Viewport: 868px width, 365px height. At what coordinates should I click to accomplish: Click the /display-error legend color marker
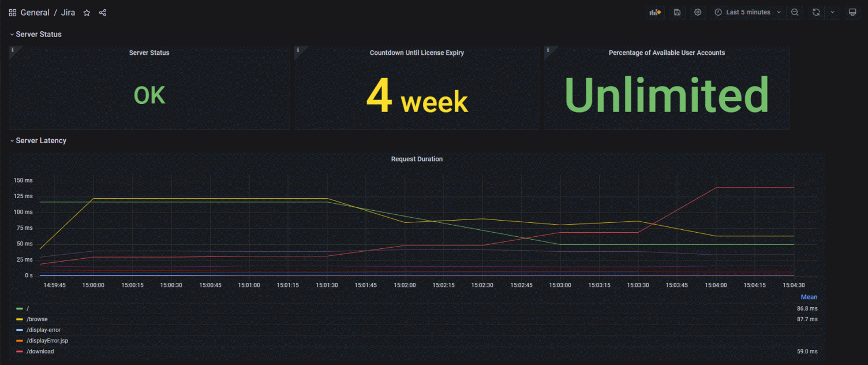coord(20,330)
